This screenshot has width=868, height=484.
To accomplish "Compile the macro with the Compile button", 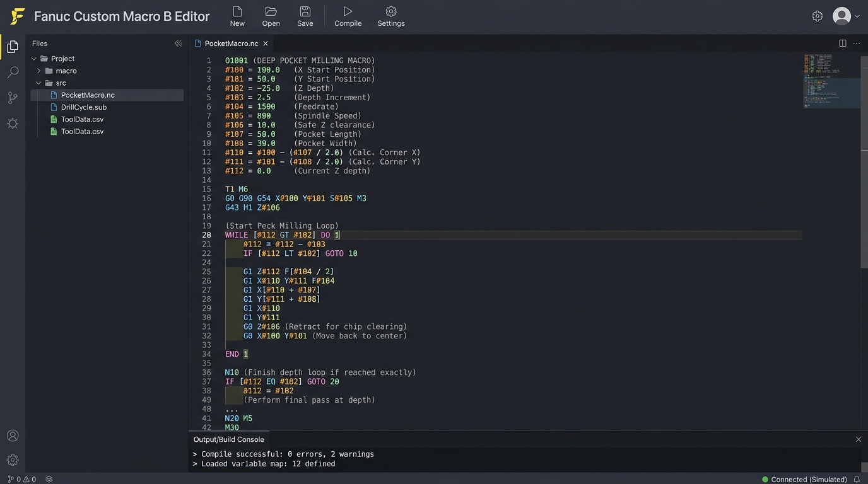I will [348, 16].
